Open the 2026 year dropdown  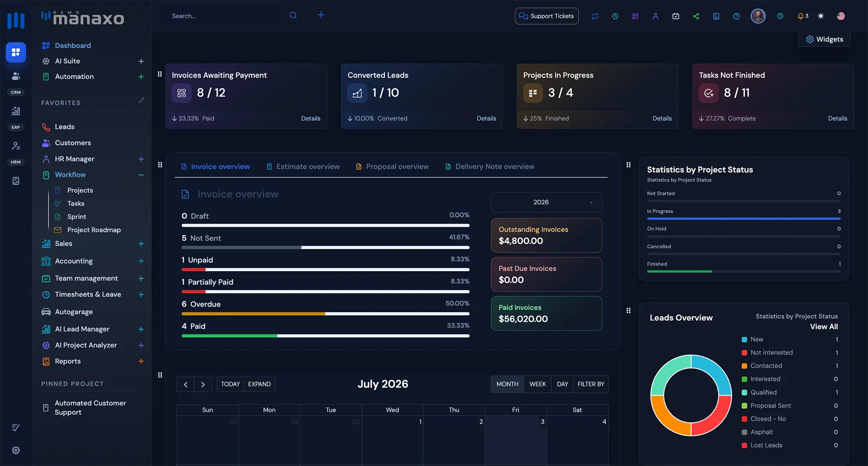coord(546,202)
